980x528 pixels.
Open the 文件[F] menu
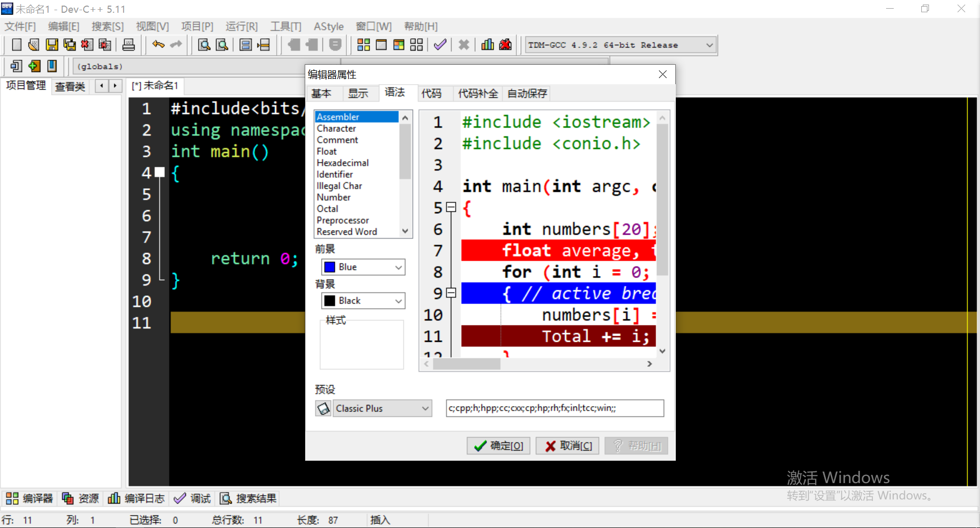point(20,27)
